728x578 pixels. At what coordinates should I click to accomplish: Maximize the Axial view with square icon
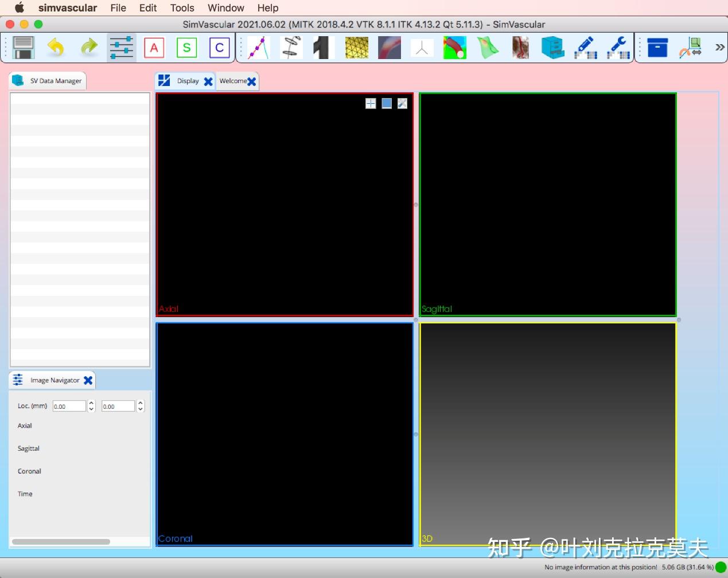coord(387,103)
